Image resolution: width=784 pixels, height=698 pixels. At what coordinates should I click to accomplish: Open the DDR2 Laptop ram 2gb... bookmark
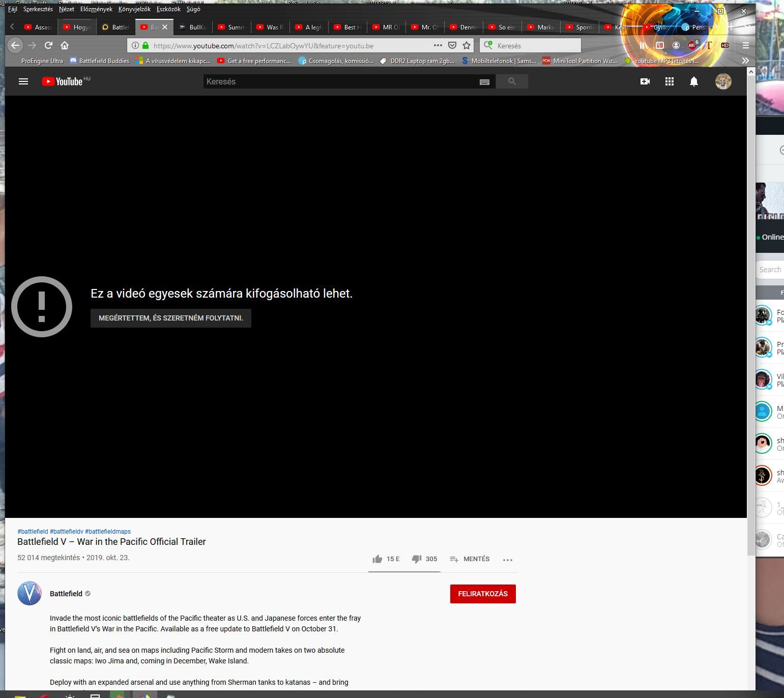(x=418, y=61)
